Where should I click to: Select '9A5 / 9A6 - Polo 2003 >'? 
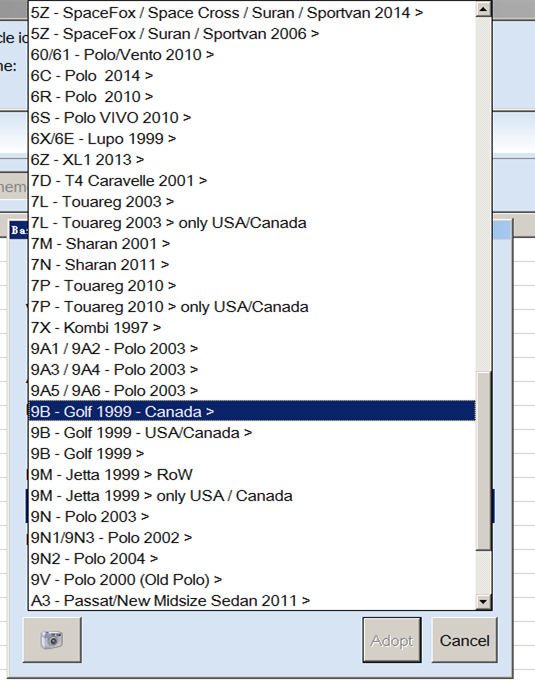coord(252,391)
